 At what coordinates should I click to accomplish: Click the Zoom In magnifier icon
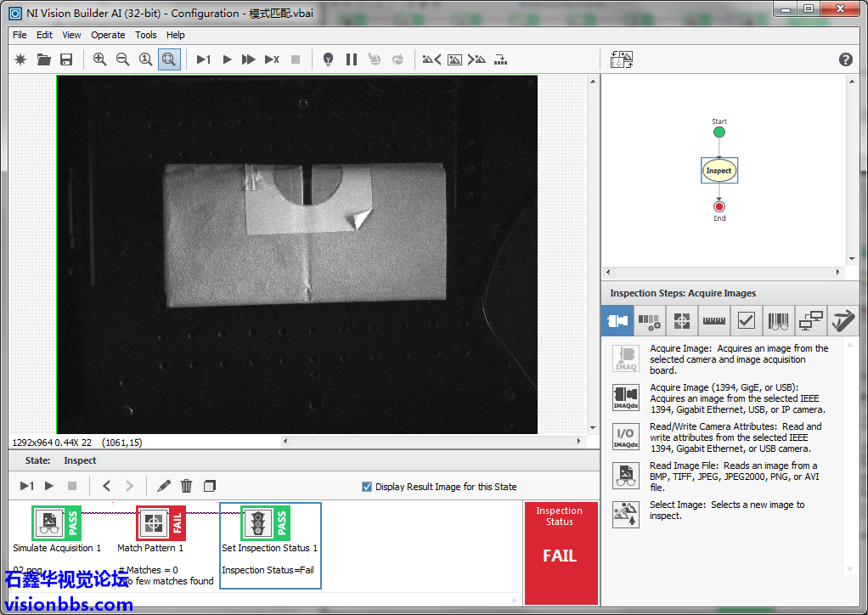(x=100, y=59)
